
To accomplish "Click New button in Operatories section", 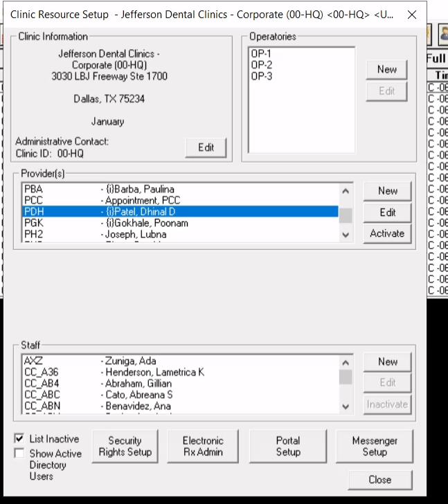I will (386, 69).
